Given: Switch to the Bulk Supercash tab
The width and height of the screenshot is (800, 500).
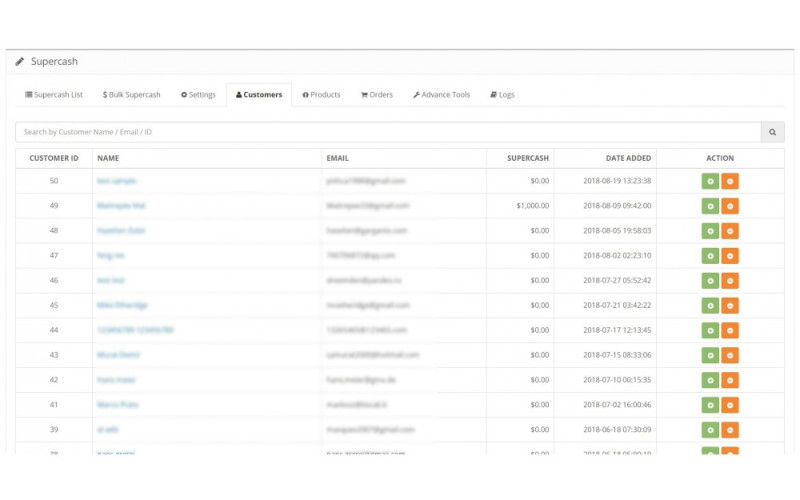Looking at the screenshot, I should click(x=132, y=95).
